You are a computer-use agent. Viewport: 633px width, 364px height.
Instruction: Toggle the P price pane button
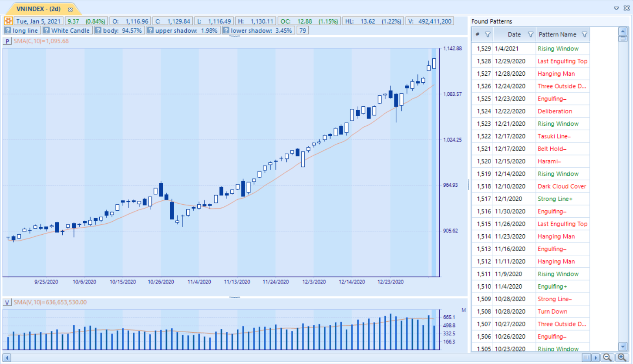click(7, 41)
